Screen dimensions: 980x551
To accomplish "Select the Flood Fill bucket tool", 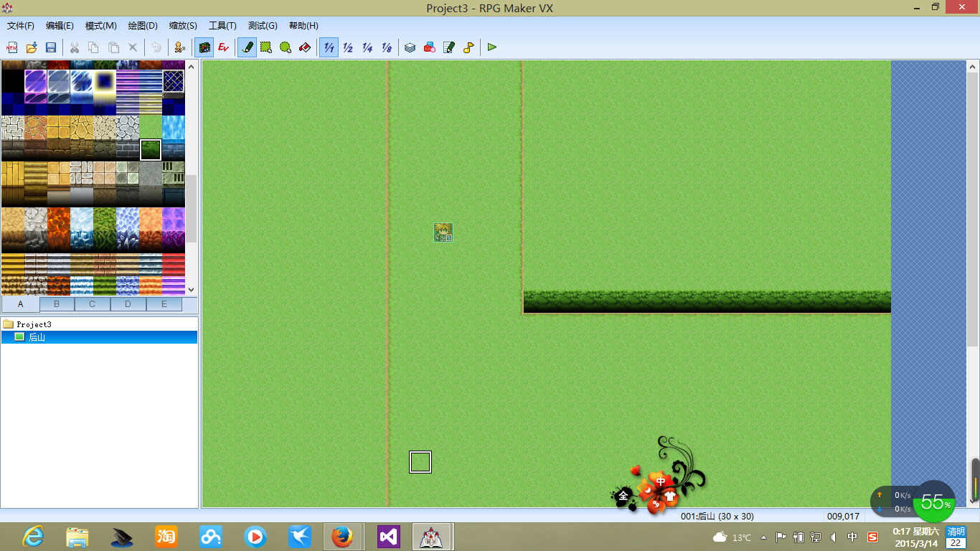I will tap(305, 47).
